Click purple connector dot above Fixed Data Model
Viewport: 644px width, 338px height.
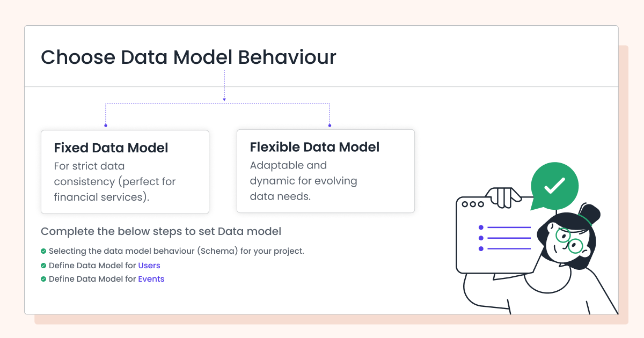click(x=106, y=126)
